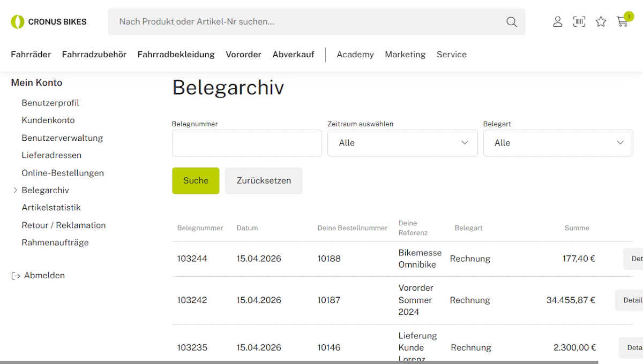Screen dimensions: 643x364
Task: Click Bestellnummer 10146 cell
Action: [x=329, y=348]
